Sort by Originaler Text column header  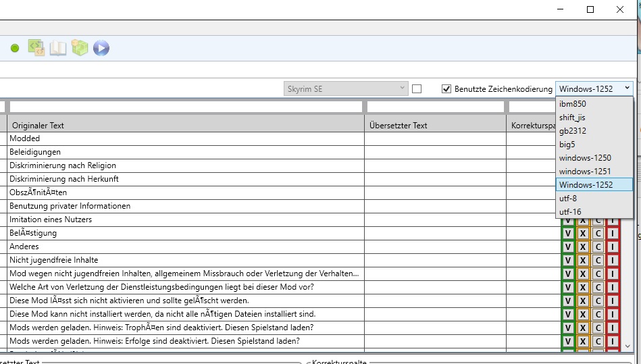(x=185, y=125)
